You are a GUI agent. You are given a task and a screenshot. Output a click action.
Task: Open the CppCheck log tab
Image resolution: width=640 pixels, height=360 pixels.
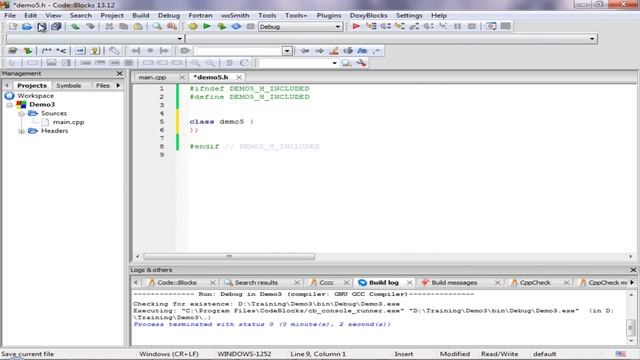pyautogui.click(x=535, y=282)
